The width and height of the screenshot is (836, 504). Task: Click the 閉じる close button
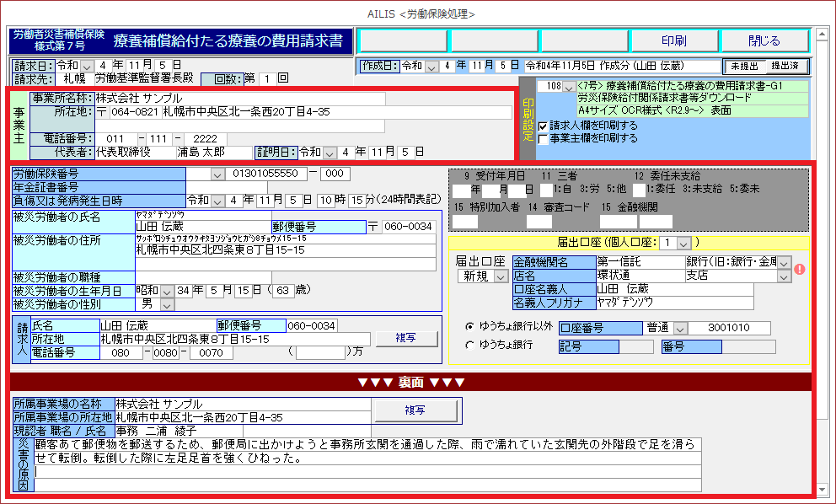click(x=764, y=40)
